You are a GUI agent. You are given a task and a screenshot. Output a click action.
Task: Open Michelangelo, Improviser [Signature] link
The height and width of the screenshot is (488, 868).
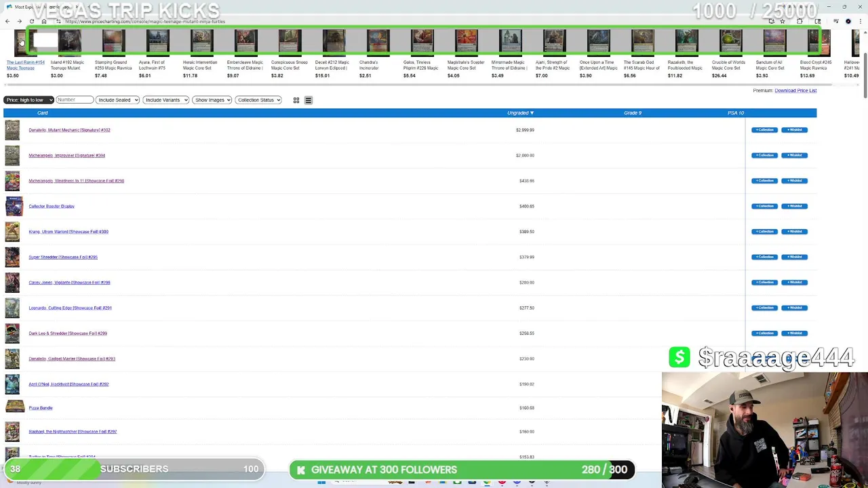coord(66,155)
